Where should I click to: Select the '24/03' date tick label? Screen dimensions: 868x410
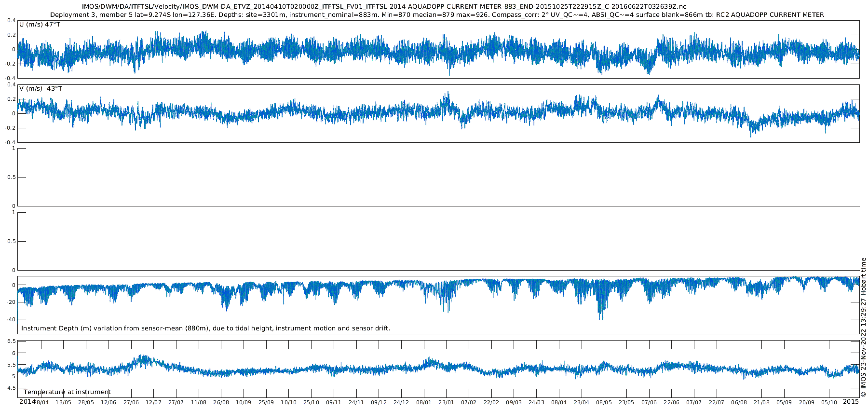pyautogui.click(x=537, y=402)
